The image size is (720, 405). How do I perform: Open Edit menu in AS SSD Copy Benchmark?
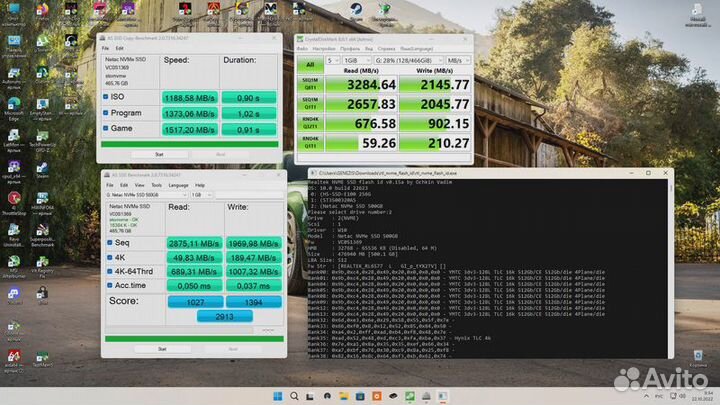(119, 48)
